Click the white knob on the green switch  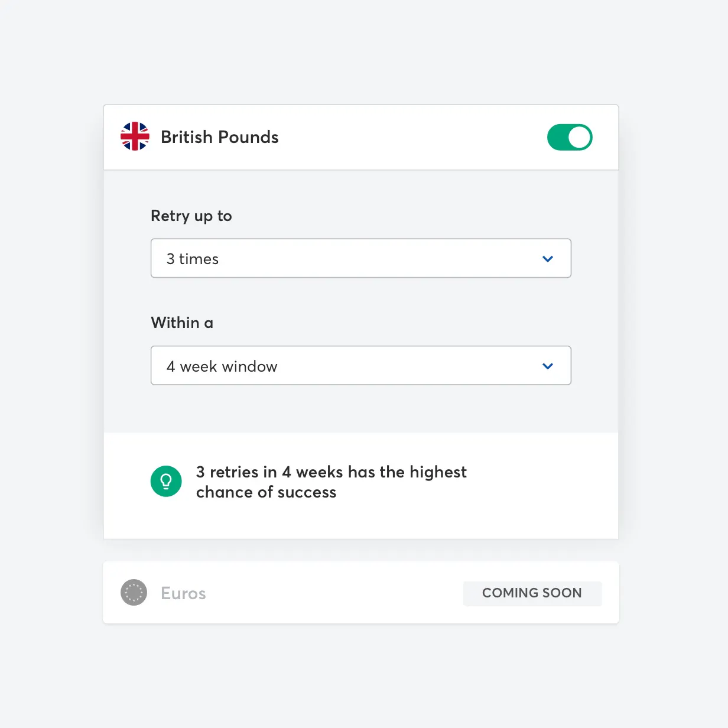point(579,137)
